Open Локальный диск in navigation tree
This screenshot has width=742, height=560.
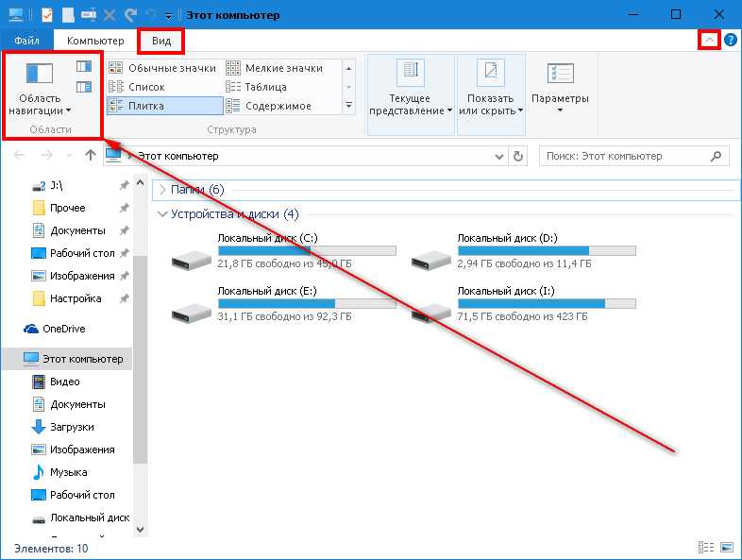pos(90,518)
